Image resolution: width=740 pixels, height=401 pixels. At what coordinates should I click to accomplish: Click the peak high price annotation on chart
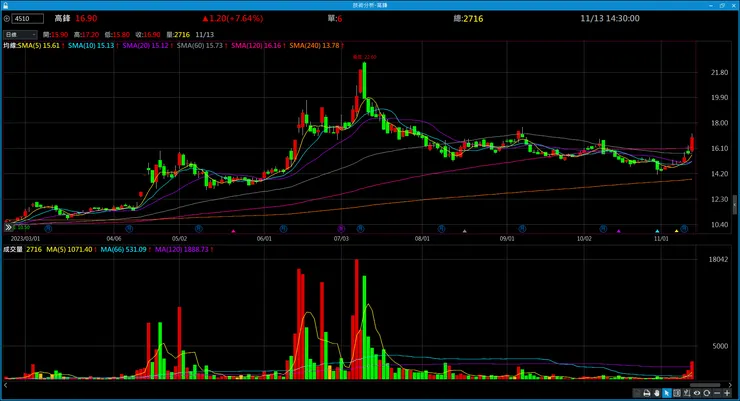(365, 57)
